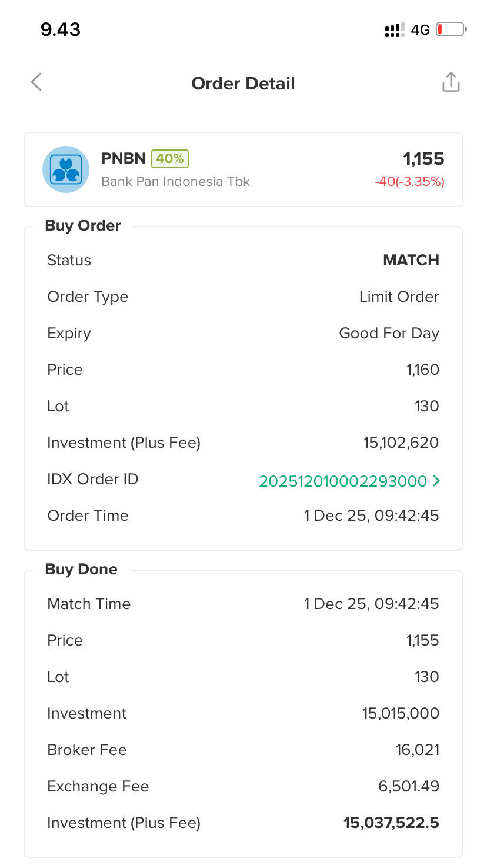Select the Buy Done section heading
This screenshot has width=487, height=868.
pyautogui.click(x=81, y=569)
